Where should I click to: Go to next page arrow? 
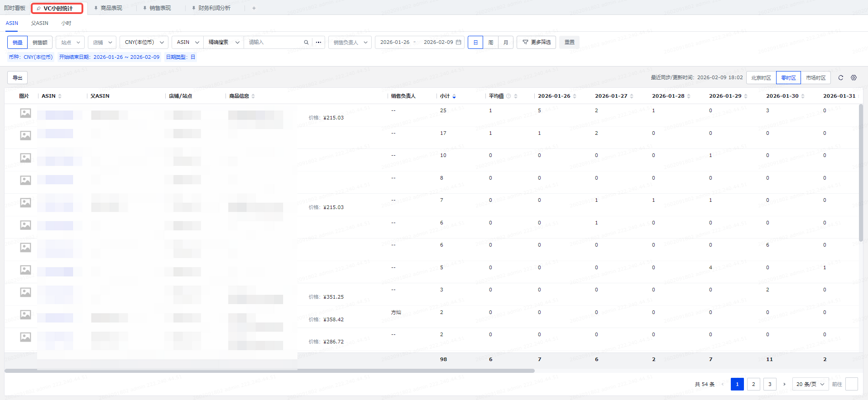784,384
